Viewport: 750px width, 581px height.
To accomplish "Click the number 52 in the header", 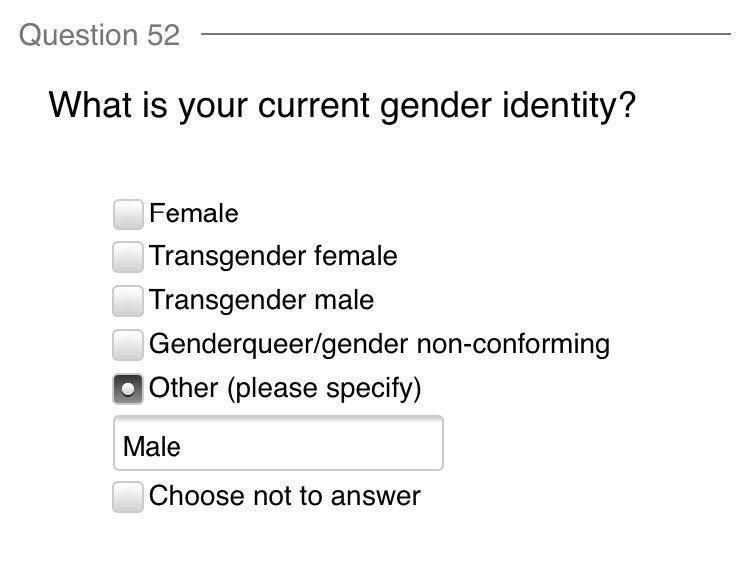I will pos(163,35).
